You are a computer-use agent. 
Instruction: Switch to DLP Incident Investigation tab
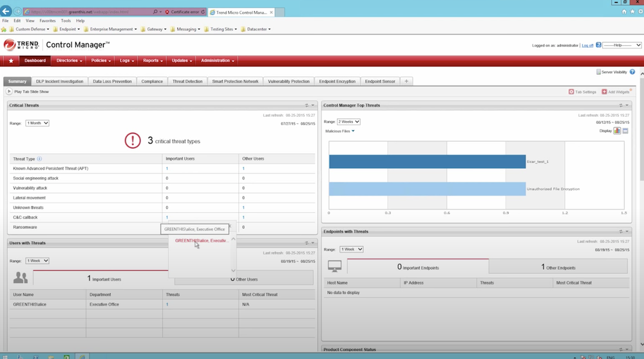pos(59,81)
